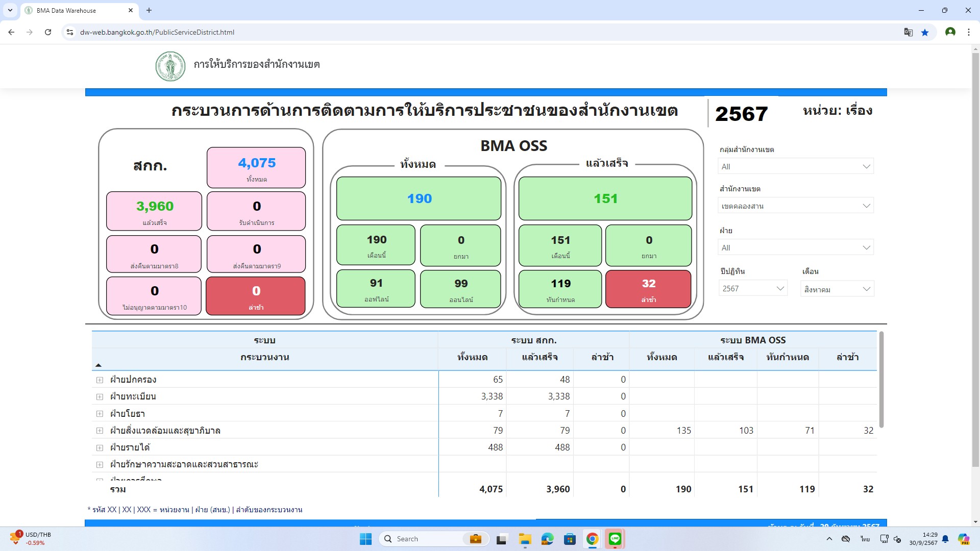Image resolution: width=980 pixels, height=551 pixels.
Task: Click the red ล่าช้า 32 card
Action: (x=648, y=289)
